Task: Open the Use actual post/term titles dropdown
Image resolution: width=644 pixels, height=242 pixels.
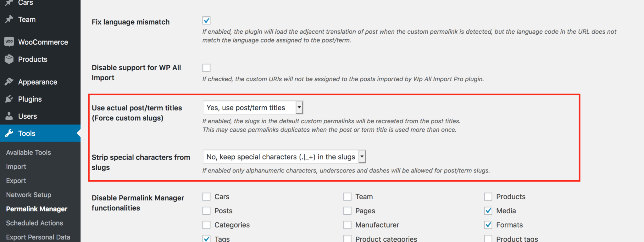Action: point(253,108)
